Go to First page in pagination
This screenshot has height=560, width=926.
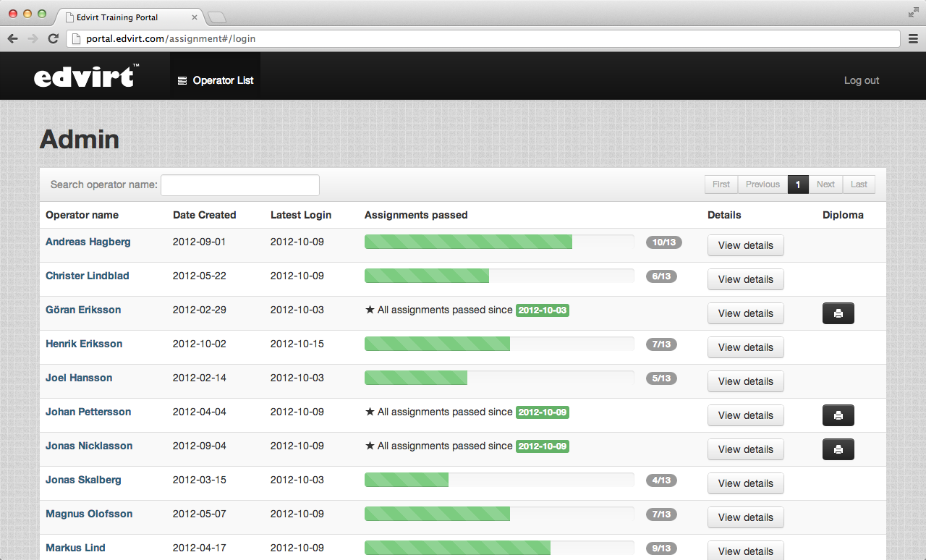(721, 184)
